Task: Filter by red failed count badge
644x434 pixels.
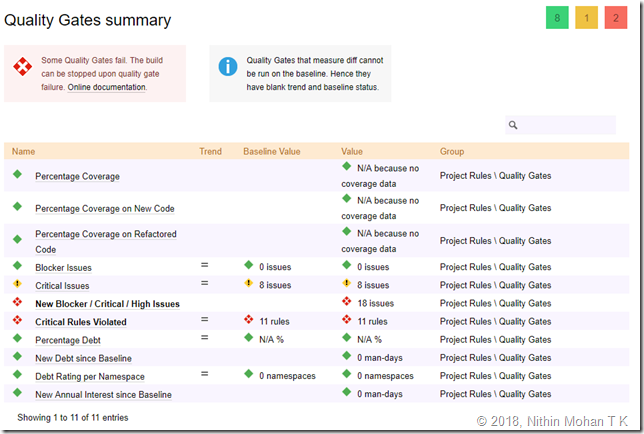Action: tap(615, 18)
